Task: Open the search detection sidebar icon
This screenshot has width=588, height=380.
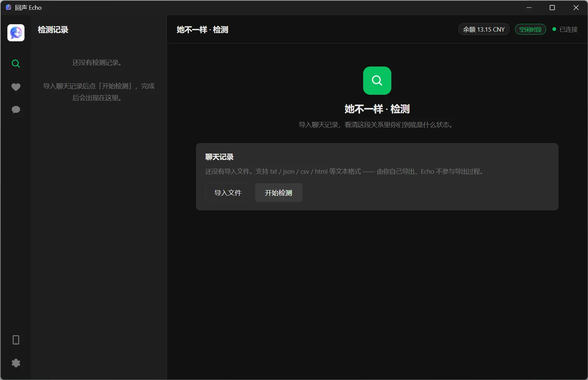Action: pyautogui.click(x=16, y=64)
